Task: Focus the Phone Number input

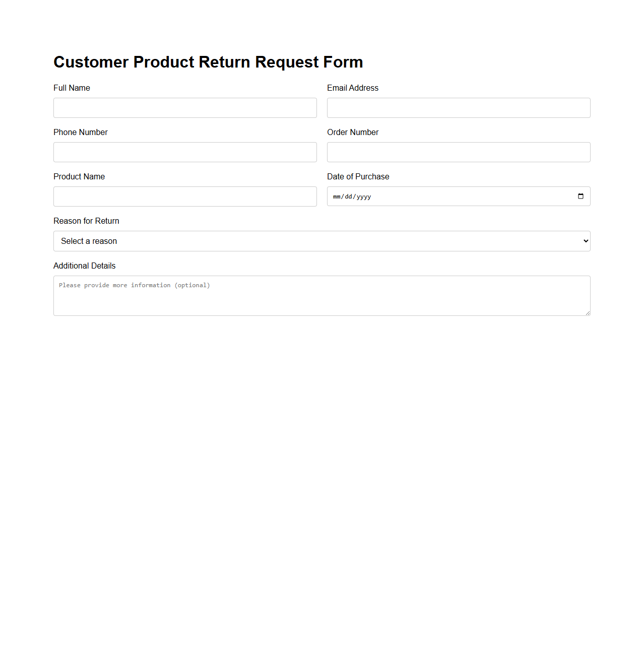Action: pos(185,152)
